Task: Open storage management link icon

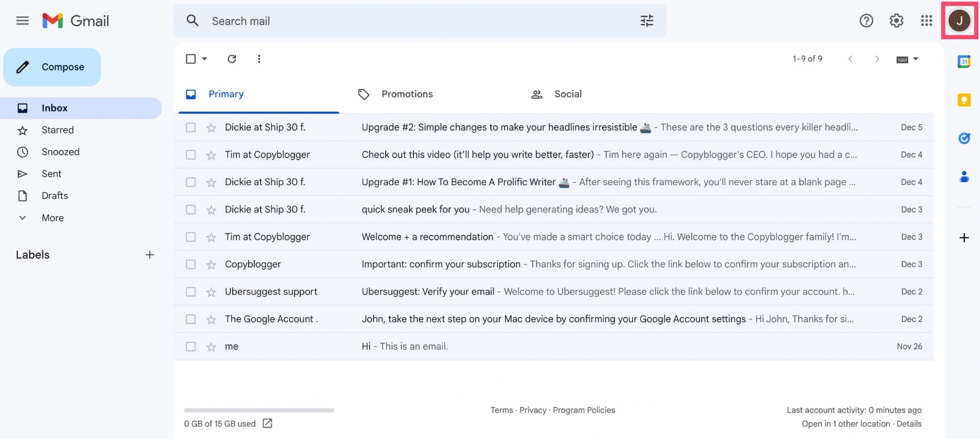Action: [x=267, y=423]
